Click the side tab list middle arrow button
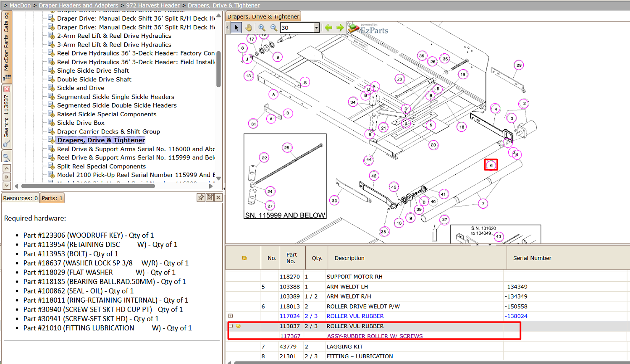The image size is (630, 364). (x=6, y=177)
